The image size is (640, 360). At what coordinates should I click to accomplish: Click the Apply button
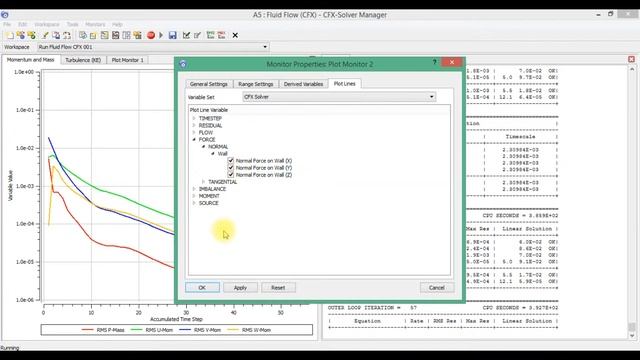240,288
